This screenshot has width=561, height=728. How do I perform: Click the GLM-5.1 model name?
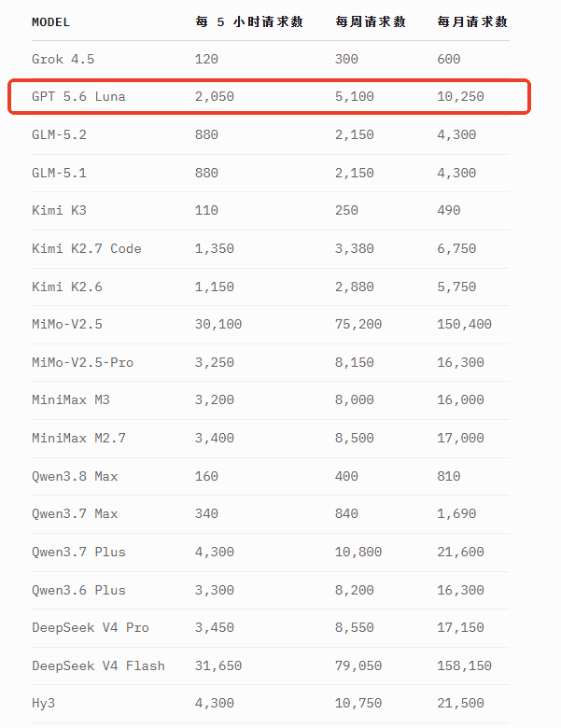(x=59, y=173)
